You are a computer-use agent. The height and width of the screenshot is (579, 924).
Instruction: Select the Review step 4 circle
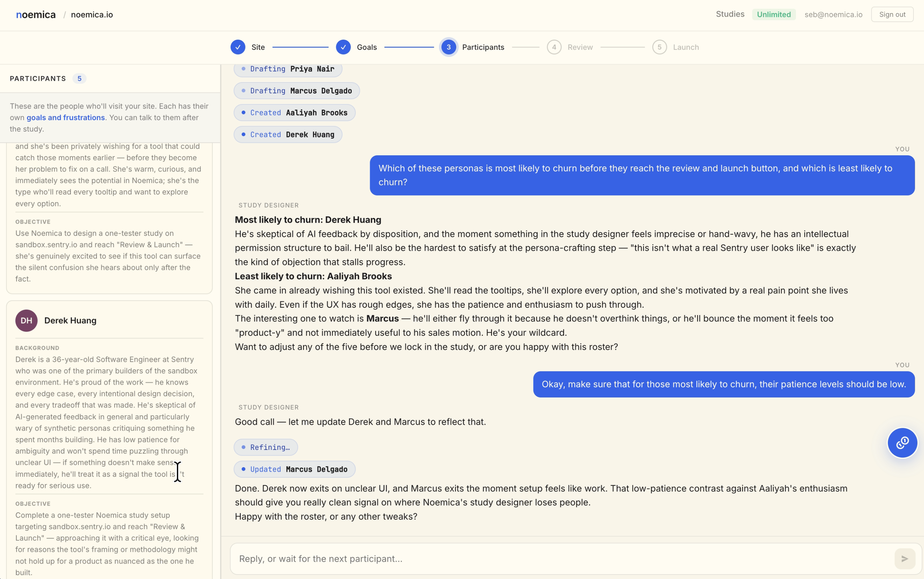[x=554, y=47]
